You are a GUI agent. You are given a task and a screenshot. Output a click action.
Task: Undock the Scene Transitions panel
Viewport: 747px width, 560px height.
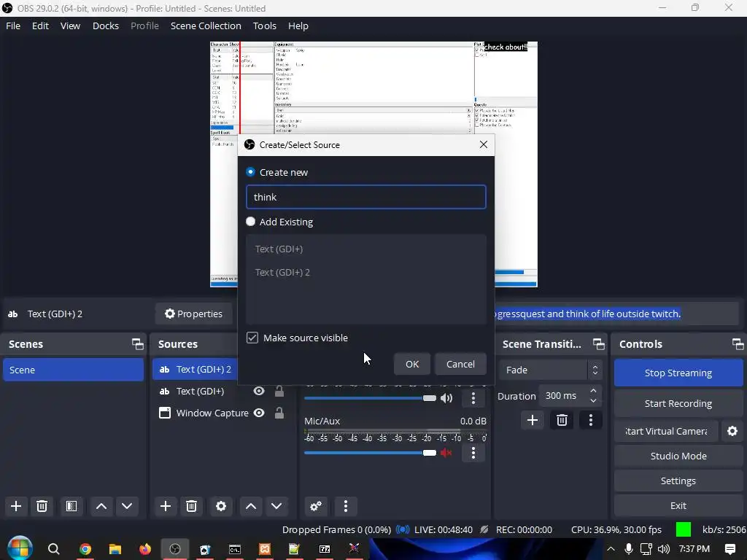coord(599,344)
